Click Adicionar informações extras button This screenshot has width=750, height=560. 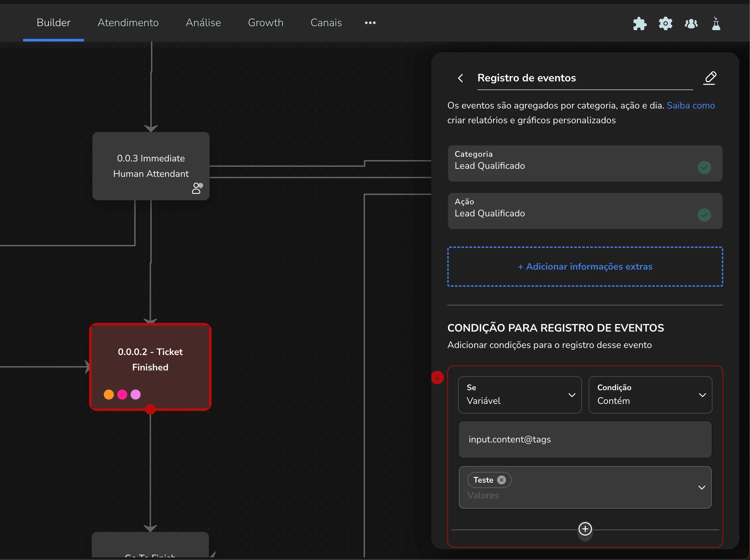[585, 267]
